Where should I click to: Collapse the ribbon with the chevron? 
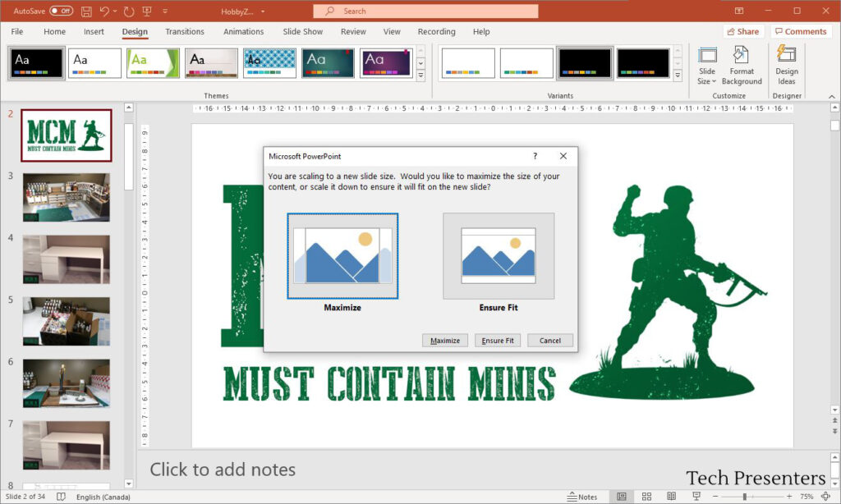[832, 96]
